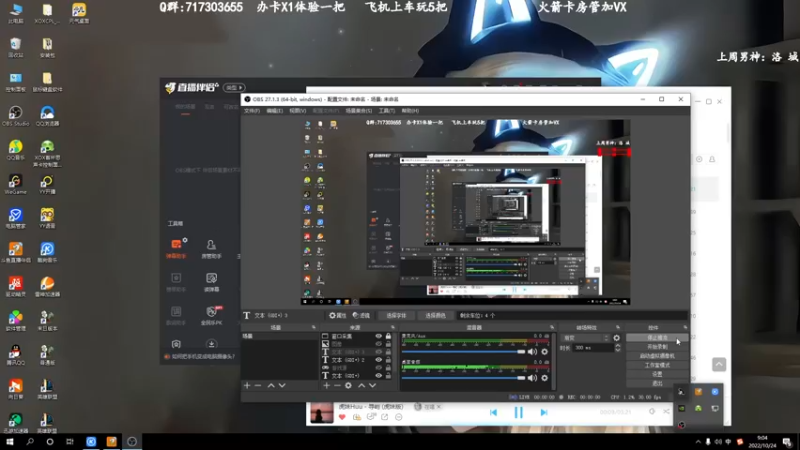
Task: Click the 属性 properties gear in source toolbar
Action: coord(337,316)
